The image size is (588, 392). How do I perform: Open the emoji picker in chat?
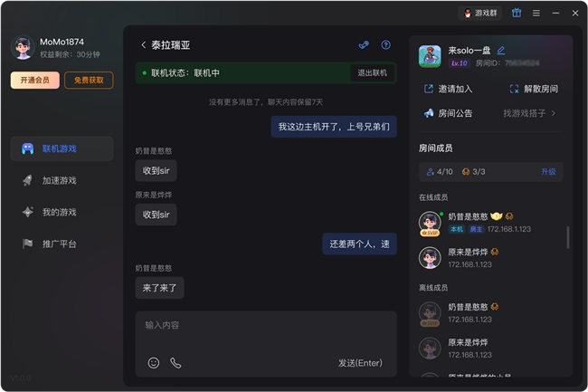(x=154, y=362)
